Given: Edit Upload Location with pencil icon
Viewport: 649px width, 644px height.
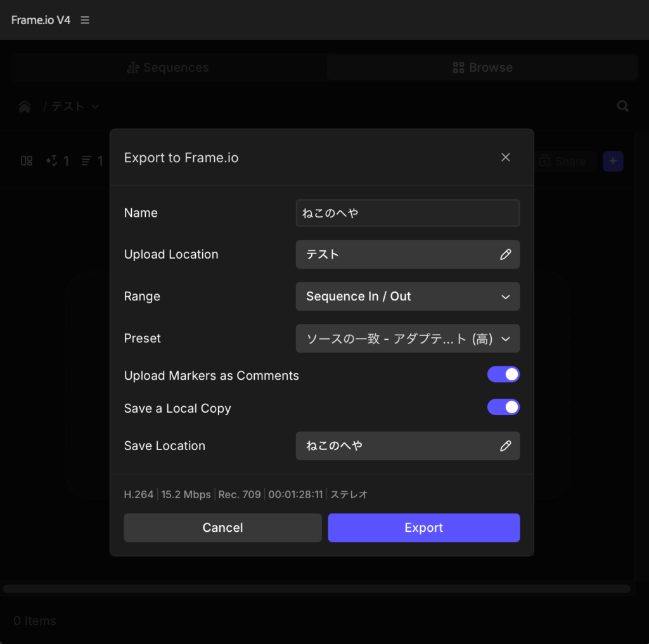Looking at the screenshot, I should [x=505, y=255].
